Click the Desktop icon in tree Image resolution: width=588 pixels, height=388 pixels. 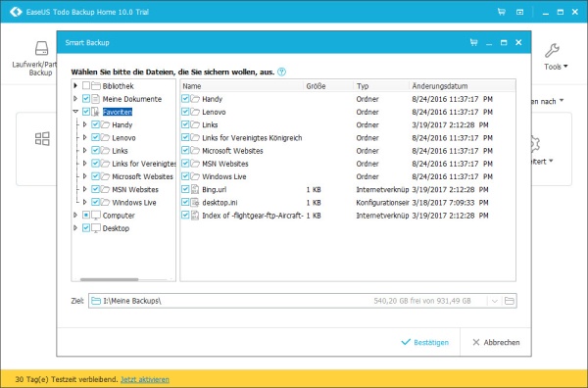[x=96, y=228]
